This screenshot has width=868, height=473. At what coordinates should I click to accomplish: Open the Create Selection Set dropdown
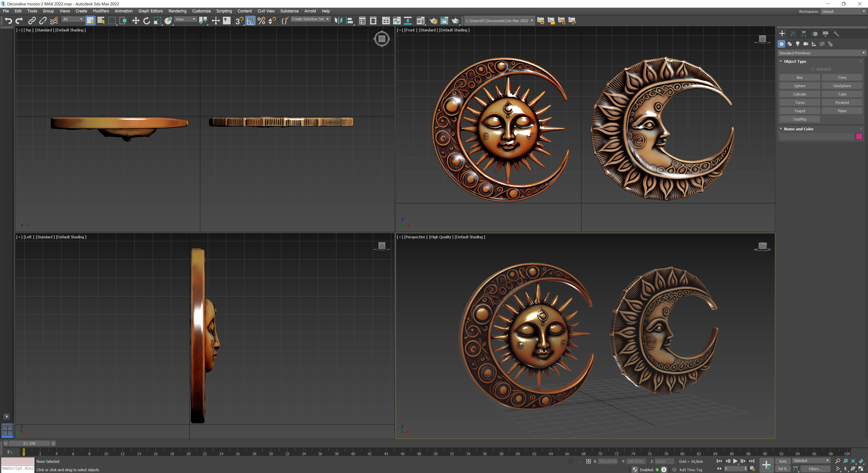[x=310, y=19]
